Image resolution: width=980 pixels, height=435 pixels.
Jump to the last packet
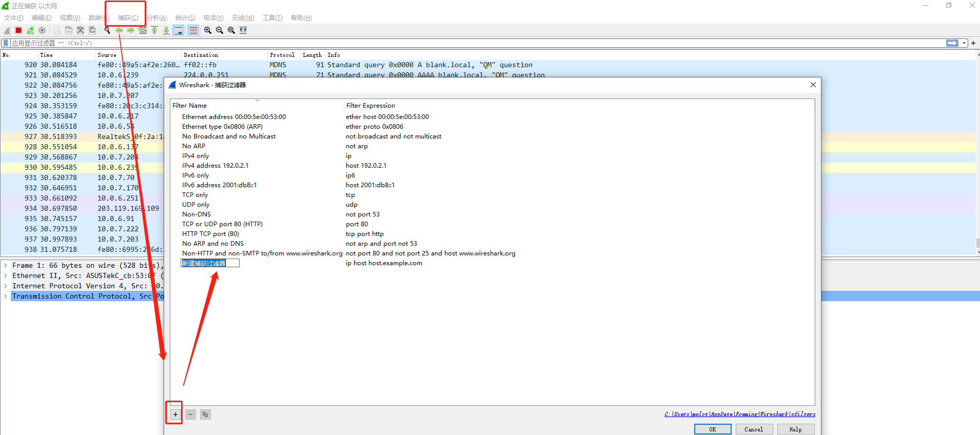166,30
